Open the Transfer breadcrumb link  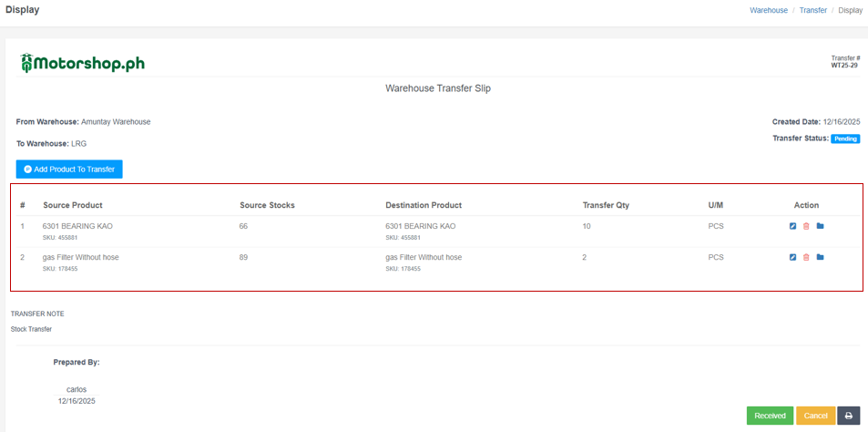click(x=812, y=10)
